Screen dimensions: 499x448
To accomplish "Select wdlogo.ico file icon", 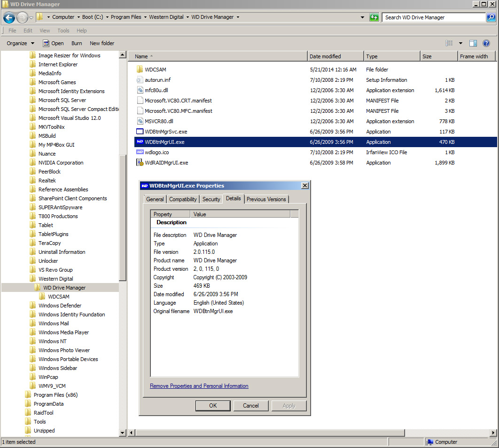I will tap(140, 152).
